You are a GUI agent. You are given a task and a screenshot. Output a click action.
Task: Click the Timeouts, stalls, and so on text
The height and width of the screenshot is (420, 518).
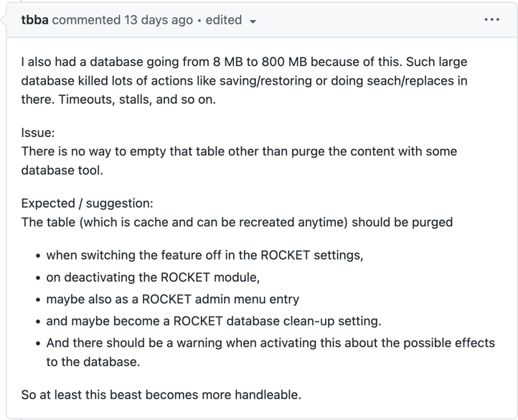point(118,100)
